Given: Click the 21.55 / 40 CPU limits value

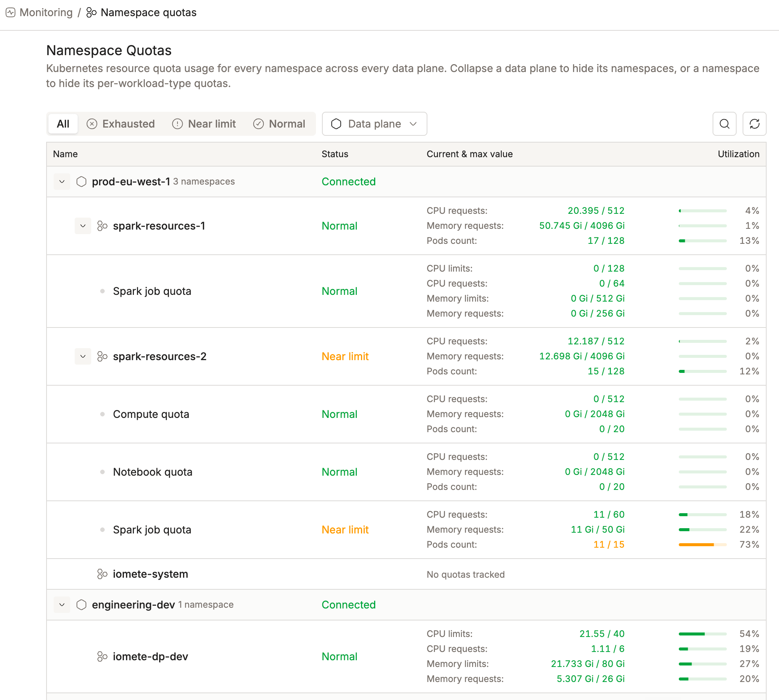Looking at the screenshot, I should click(x=602, y=634).
